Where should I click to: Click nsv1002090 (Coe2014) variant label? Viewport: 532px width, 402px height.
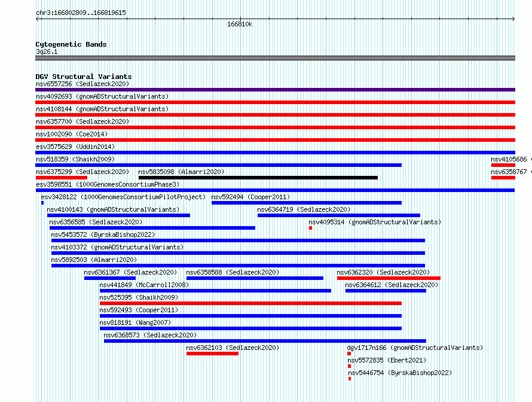[72, 134]
